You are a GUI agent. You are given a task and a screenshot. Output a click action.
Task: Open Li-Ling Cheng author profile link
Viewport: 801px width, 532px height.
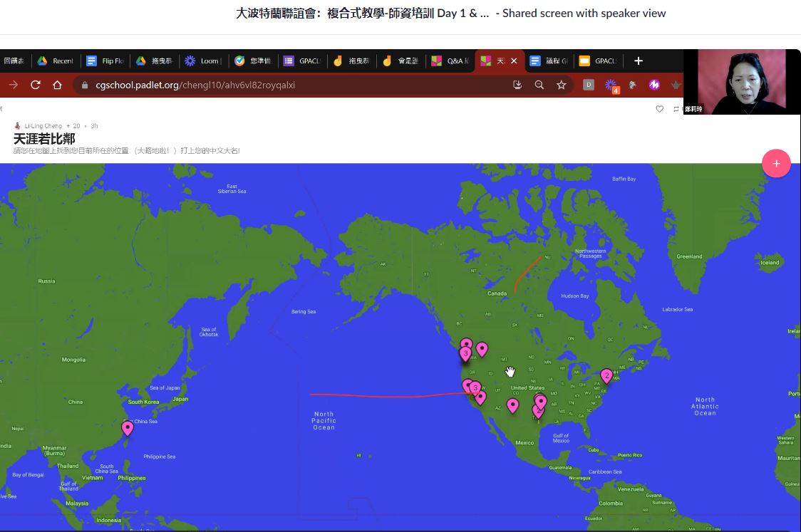43,126
